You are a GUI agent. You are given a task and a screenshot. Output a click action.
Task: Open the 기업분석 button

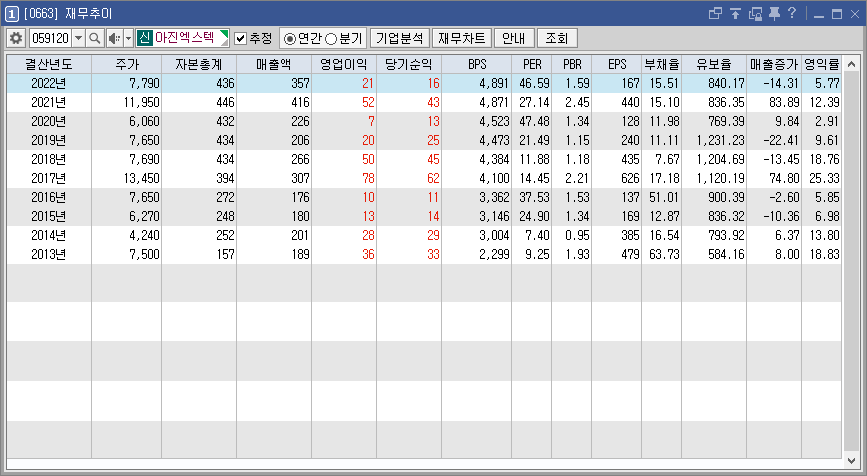point(399,38)
